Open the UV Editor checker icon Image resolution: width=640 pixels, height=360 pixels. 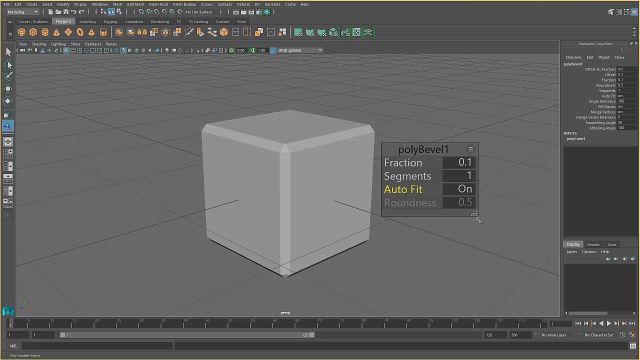pyautogui.click(x=357, y=32)
